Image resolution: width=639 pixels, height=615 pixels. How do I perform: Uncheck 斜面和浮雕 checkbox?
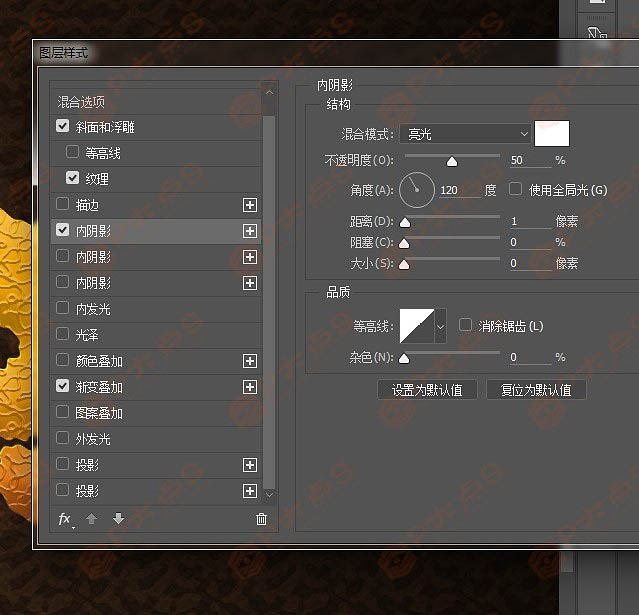62,126
